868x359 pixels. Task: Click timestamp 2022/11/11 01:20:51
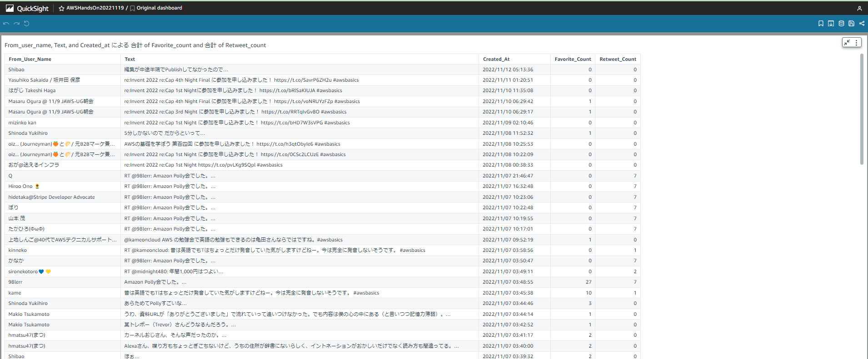[508, 80]
